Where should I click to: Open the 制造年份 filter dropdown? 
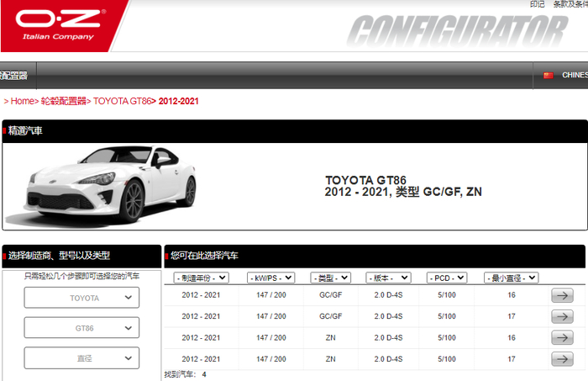202,278
